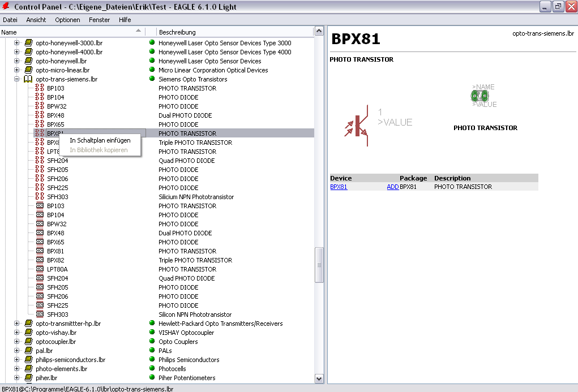
Task: Expand the opto-vishay.lbr node
Action: 16,333
